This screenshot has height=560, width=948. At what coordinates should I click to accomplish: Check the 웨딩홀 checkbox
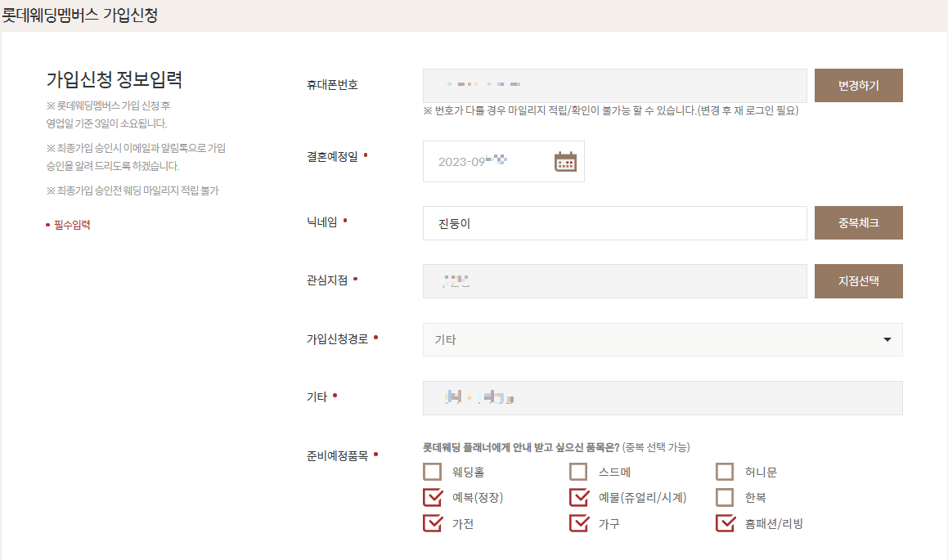pos(432,472)
